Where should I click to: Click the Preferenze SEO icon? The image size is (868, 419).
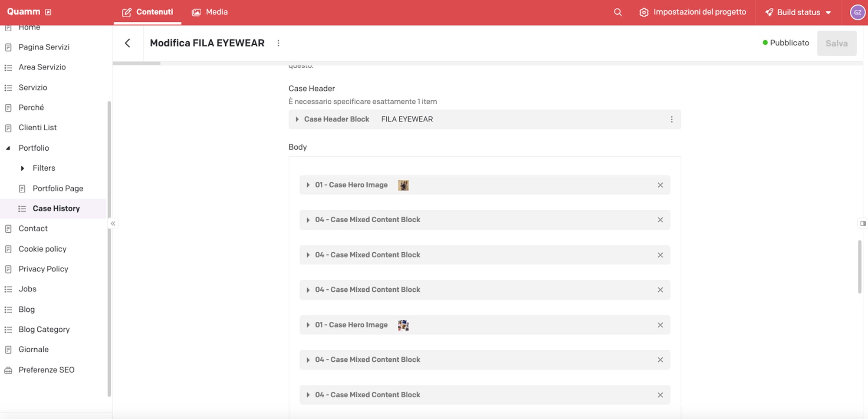pos(8,370)
